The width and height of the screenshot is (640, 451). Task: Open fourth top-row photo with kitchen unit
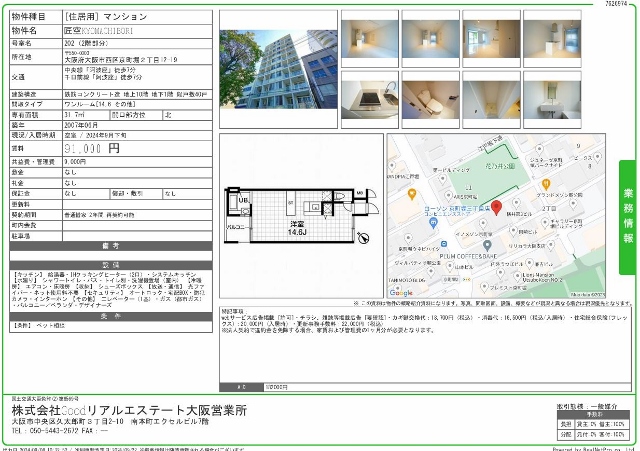tap(552, 39)
